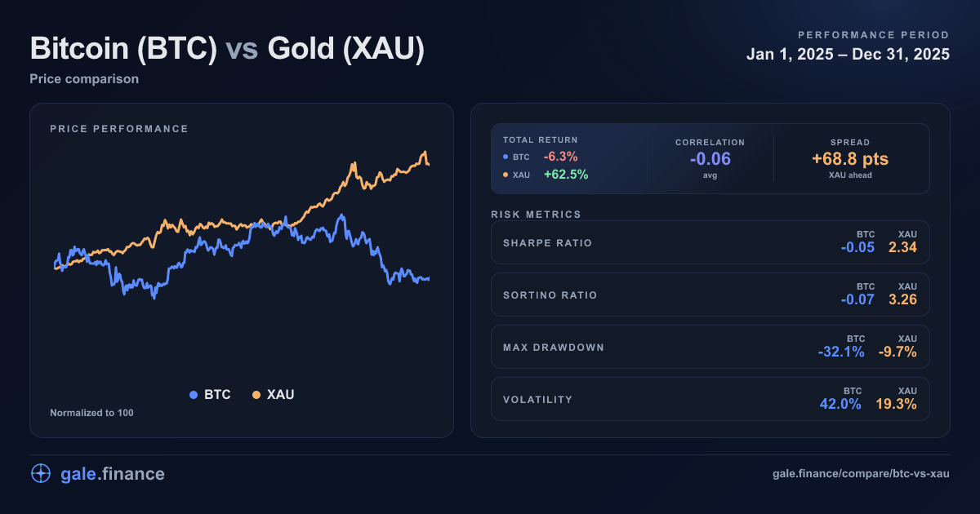Click the blue BTC legend dot

click(194, 395)
